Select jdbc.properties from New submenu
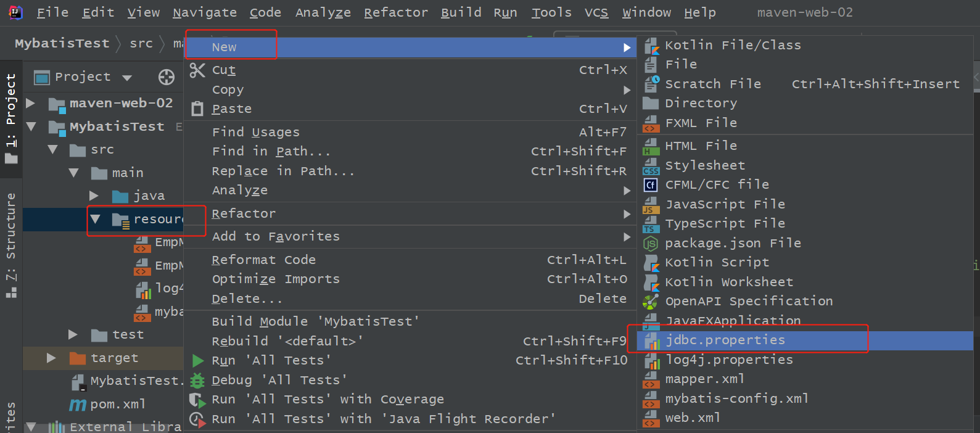The image size is (980, 433). coord(725,340)
